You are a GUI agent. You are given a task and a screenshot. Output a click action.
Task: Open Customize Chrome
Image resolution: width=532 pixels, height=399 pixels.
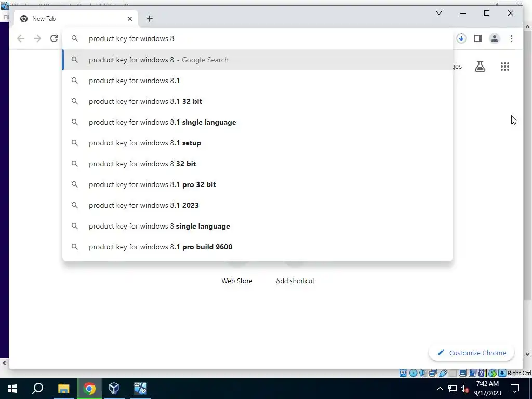(x=472, y=353)
